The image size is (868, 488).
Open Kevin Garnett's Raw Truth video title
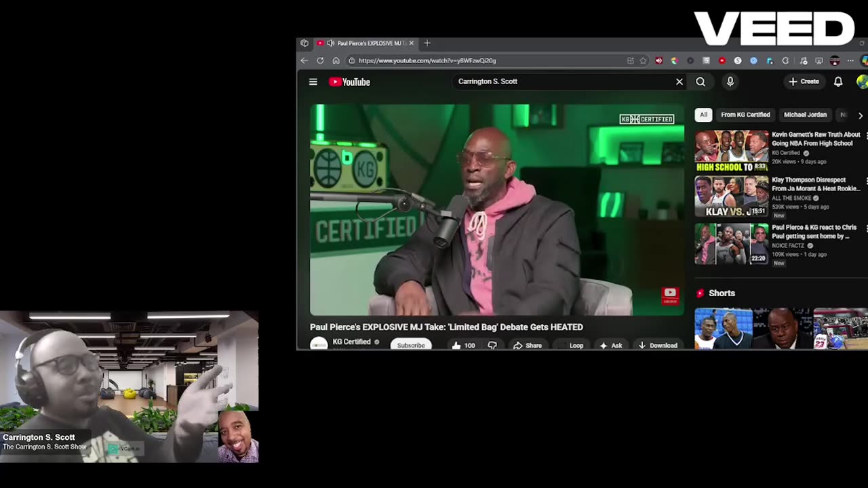coord(816,139)
